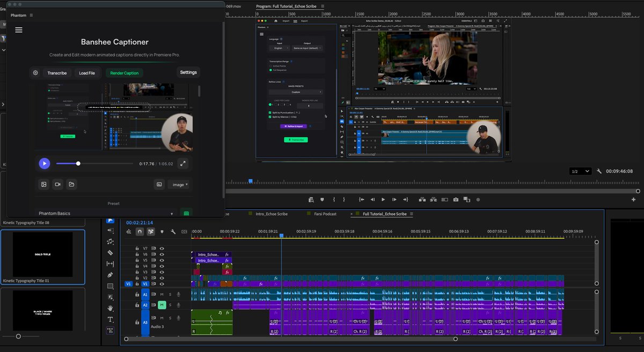
Task: Click the green grid icon beside Preset
Action: (x=186, y=214)
